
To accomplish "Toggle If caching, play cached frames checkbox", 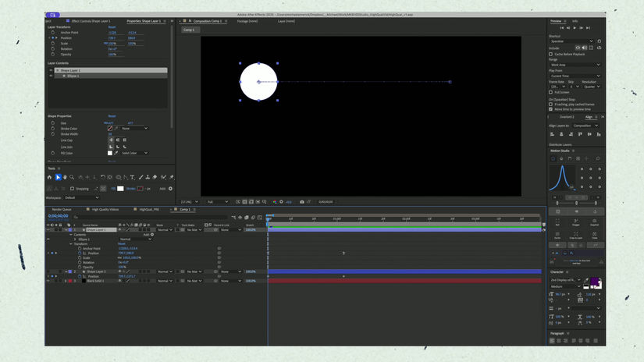I will click(x=551, y=105).
